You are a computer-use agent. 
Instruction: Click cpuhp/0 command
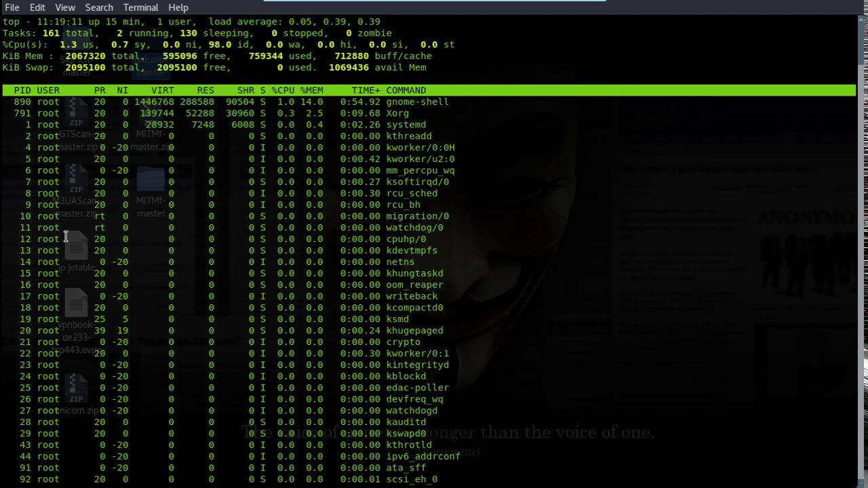pos(406,239)
